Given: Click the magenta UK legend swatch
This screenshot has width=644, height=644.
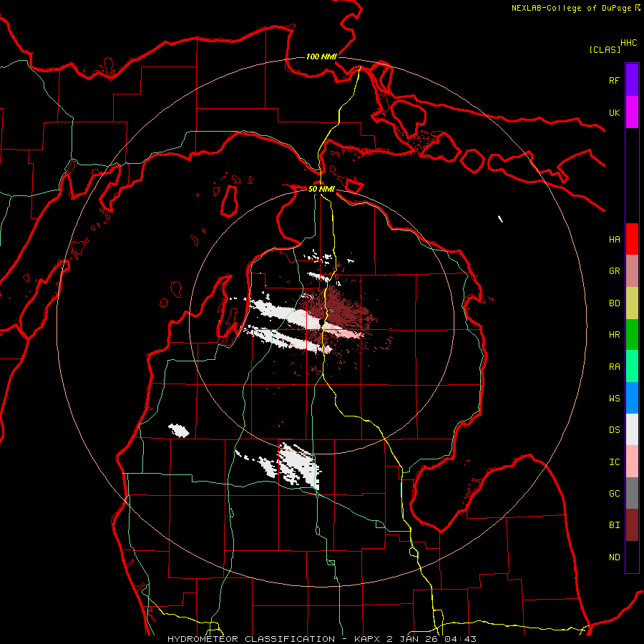Looking at the screenshot, I should click(632, 112).
